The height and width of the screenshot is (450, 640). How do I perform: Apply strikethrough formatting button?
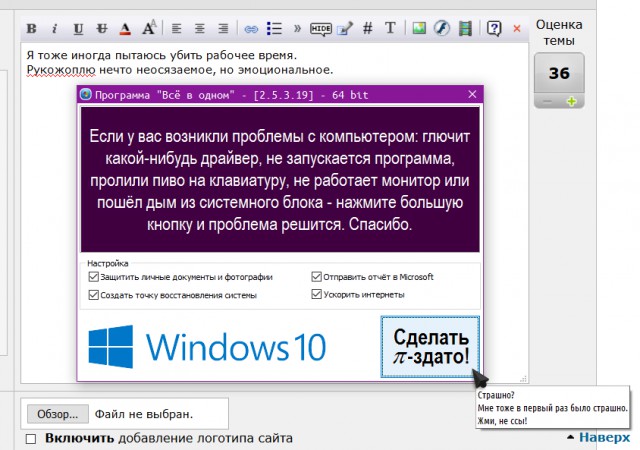[x=102, y=29]
